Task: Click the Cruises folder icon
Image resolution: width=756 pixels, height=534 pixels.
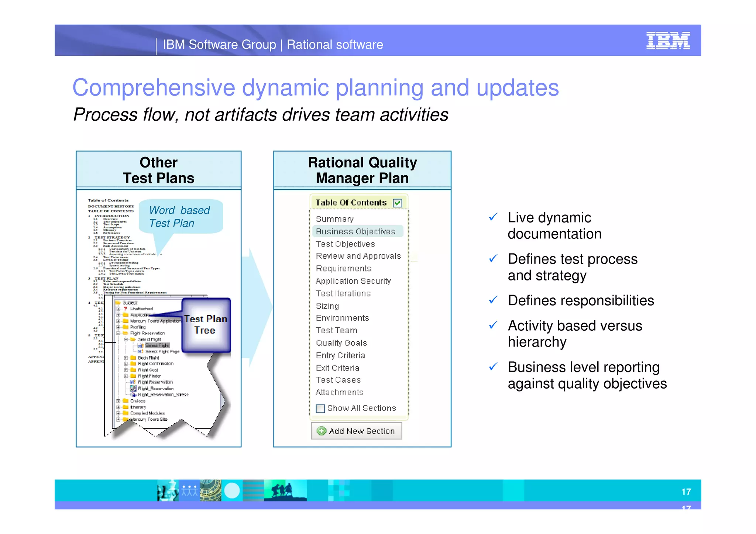Action: (x=126, y=401)
